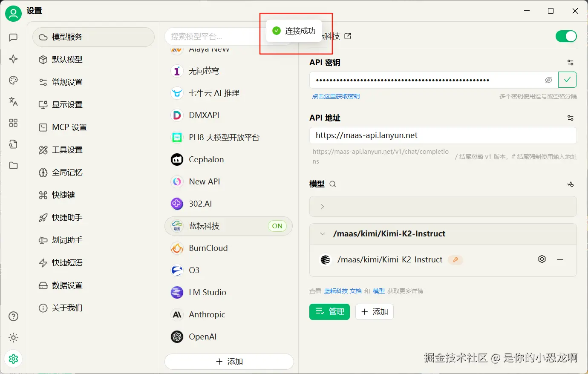Open API key list settings icon
Screen dimensions: 588x374
(571, 63)
